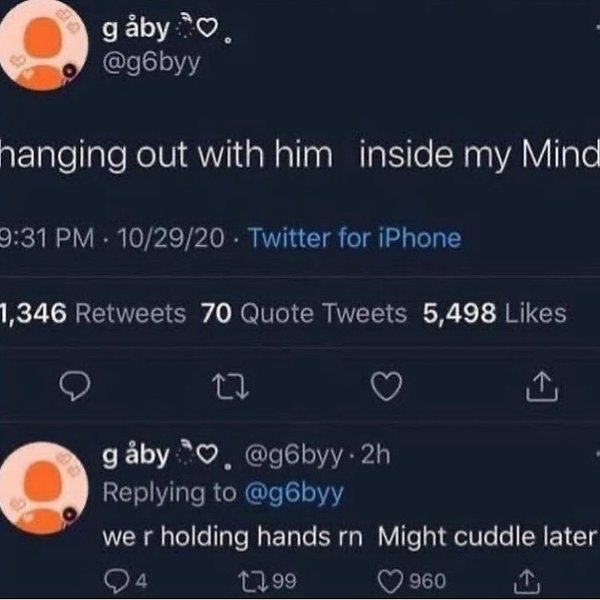Retweet the main tweet via retweet icon
Image resolution: width=600 pixels, height=600 pixels.
(x=231, y=387)
